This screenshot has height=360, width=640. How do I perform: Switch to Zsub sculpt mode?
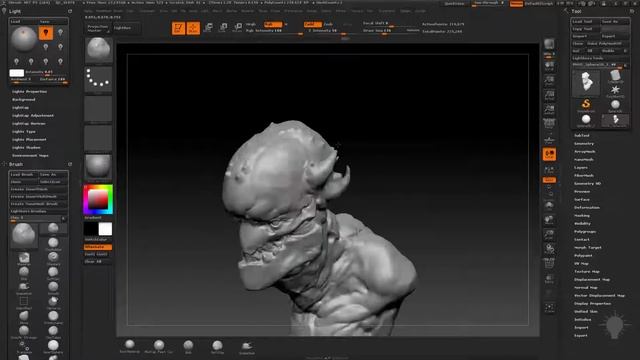(x=328, y=24)
